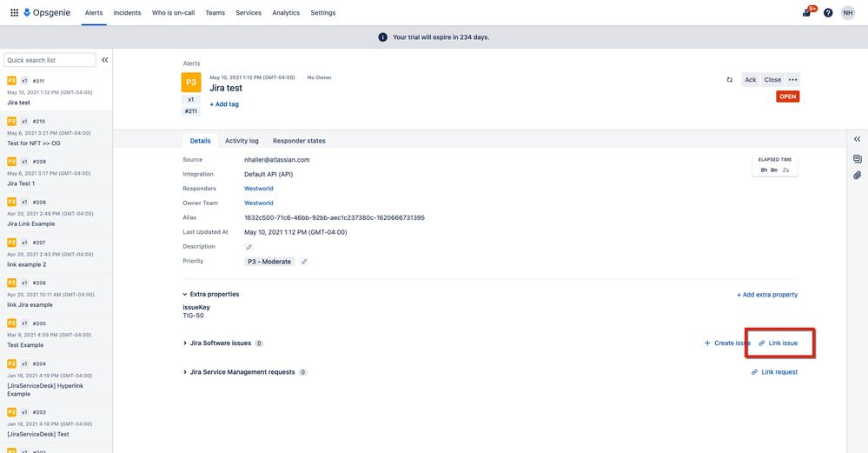Image resolution: width=868 pixels, height=453 pixels.
Task: Select alert #207 link example 2
Action: 56,253
